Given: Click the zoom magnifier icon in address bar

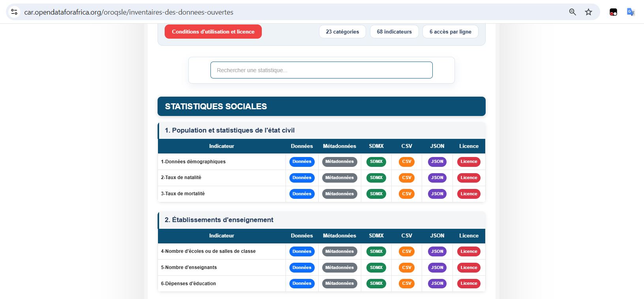Looking at the screenshot, I should (x=573, y=12).
